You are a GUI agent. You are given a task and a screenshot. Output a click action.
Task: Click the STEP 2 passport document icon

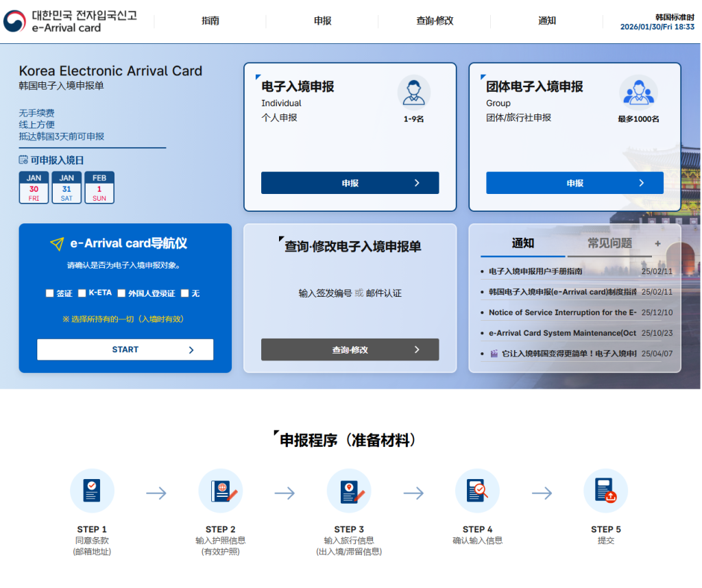(221, 490)
